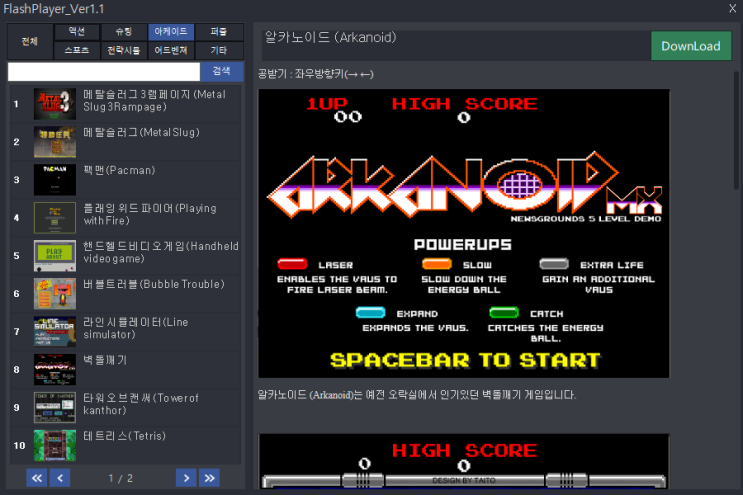Open the Pacman game thumbnail
The height and width of the screenshot is (495, 743).
tap(55, 180)
